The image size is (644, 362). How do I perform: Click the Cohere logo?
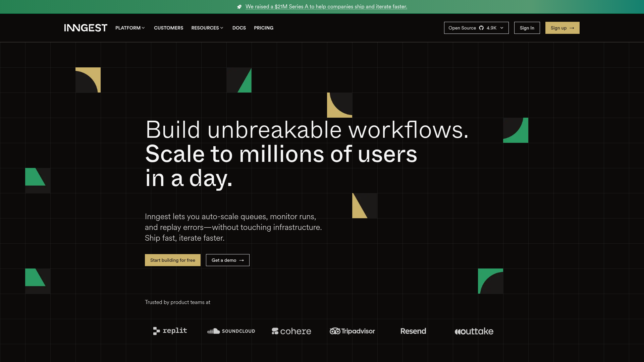point(291,331)
